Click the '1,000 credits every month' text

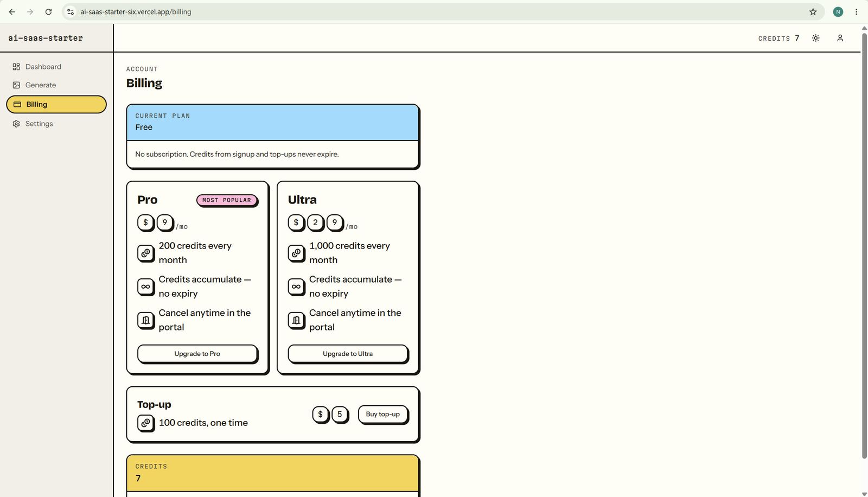[350, 253]
